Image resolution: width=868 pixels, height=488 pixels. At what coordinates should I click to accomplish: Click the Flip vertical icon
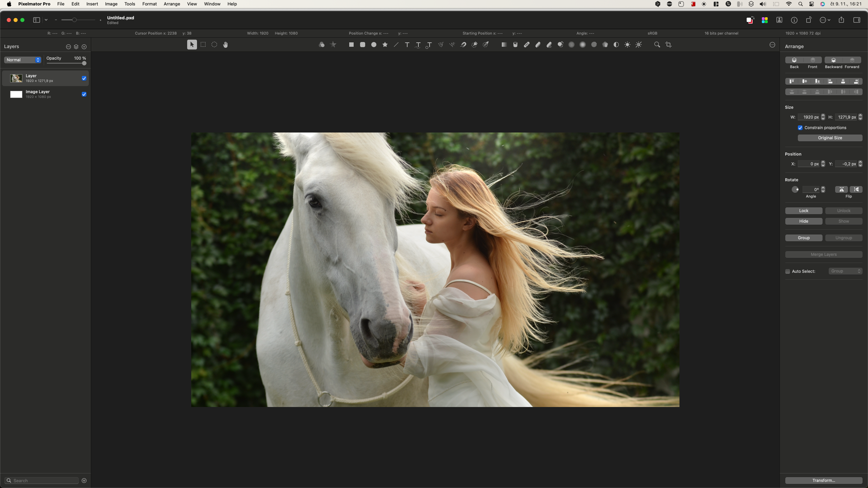pyautogui.click(x=856, y=189)
